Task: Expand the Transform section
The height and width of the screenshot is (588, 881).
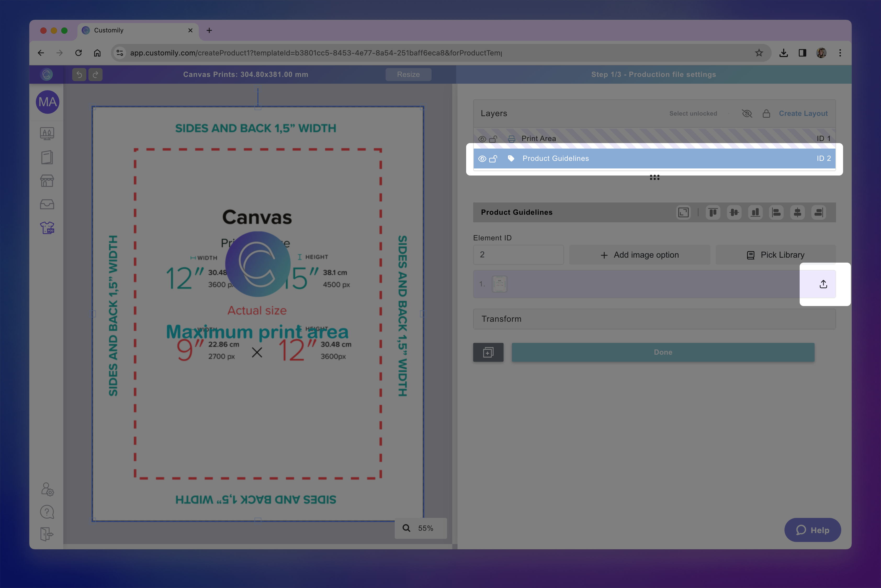Action: 654,319
